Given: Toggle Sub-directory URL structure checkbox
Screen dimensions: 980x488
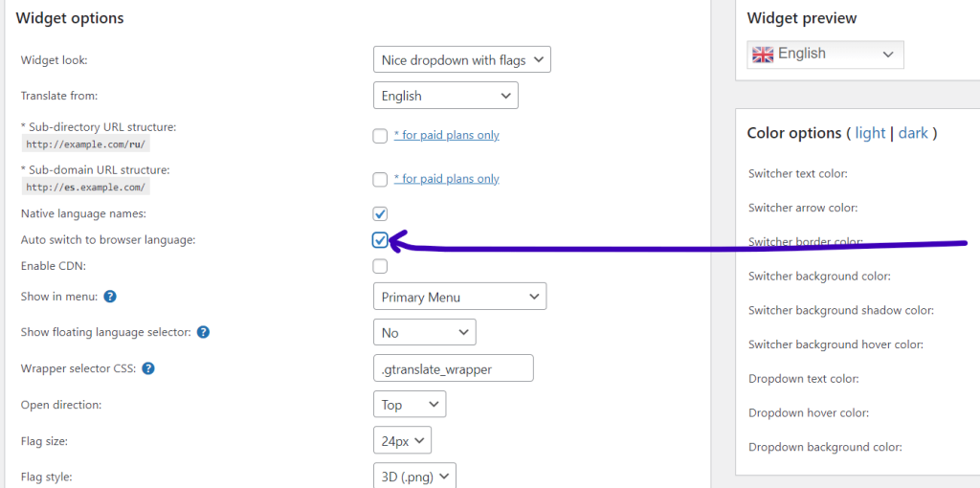Looking at the screenshot, I should coord(380,136).
